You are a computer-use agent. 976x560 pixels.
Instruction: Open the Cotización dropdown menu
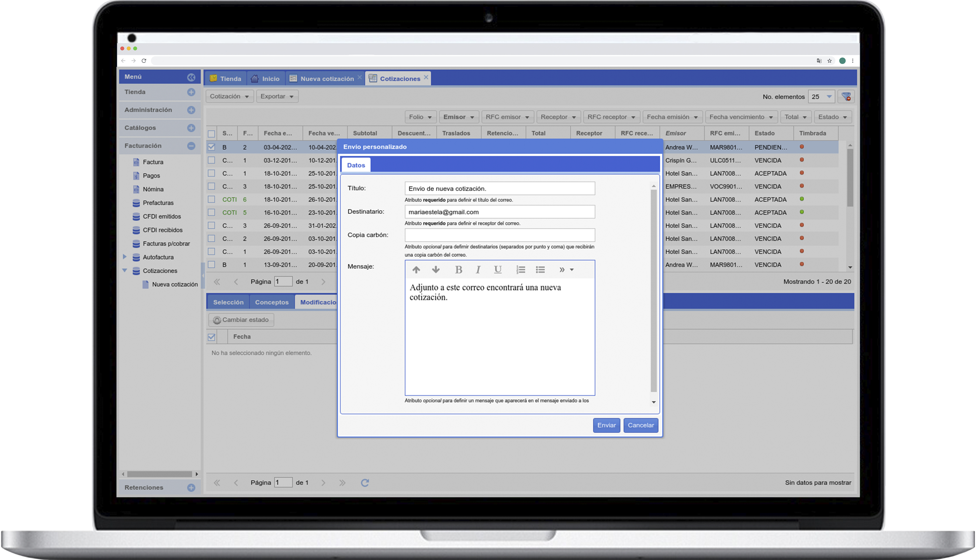[x=229, y=96]
